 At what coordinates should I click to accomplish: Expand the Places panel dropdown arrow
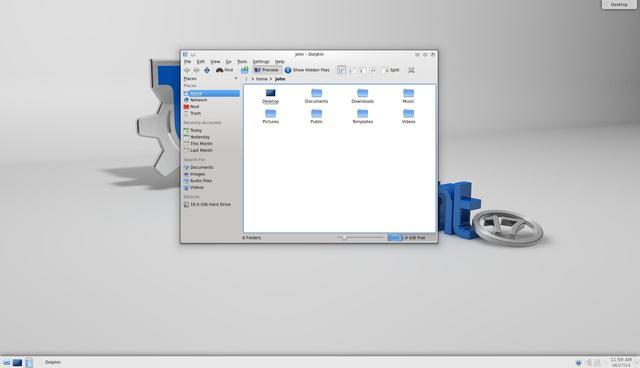236,78
